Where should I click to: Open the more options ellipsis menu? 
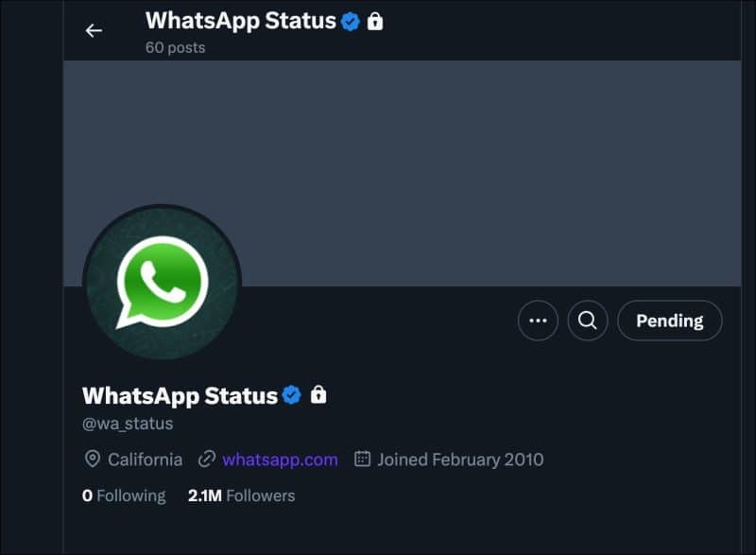point(538,321)
